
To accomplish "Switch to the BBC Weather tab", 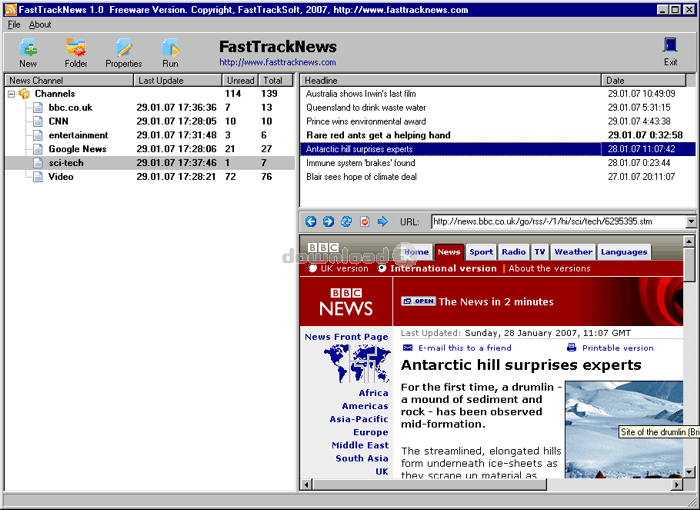I will (573, 252).
